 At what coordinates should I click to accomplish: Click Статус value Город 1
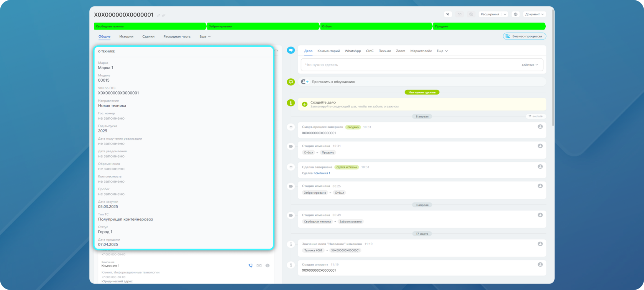105,232
